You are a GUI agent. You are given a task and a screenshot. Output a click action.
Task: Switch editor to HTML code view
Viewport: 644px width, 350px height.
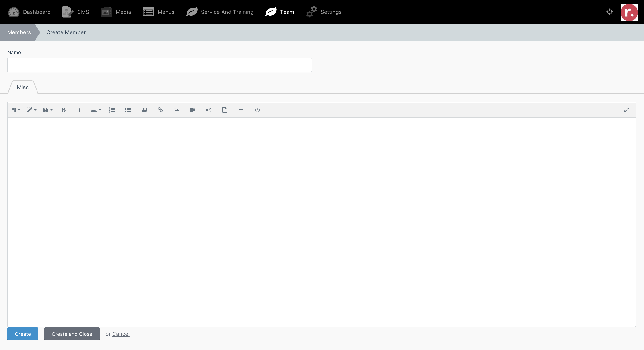click(x=257, y=110)
